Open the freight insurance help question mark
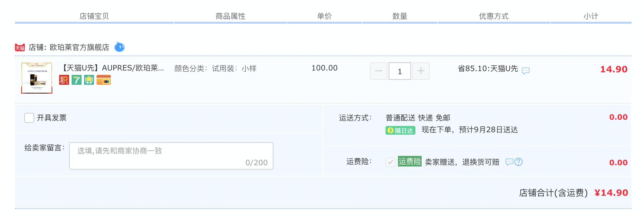644x217 pixels. pos(519,162)
